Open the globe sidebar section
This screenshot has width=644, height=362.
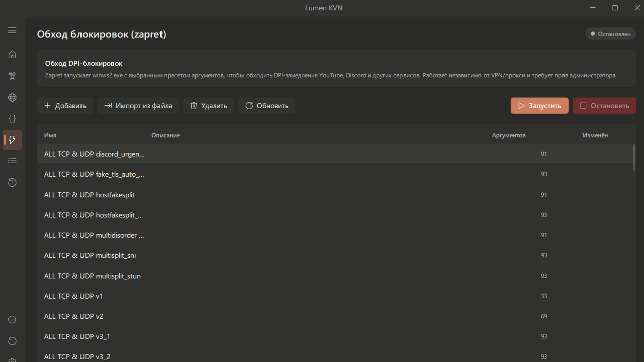pos(12,98)
